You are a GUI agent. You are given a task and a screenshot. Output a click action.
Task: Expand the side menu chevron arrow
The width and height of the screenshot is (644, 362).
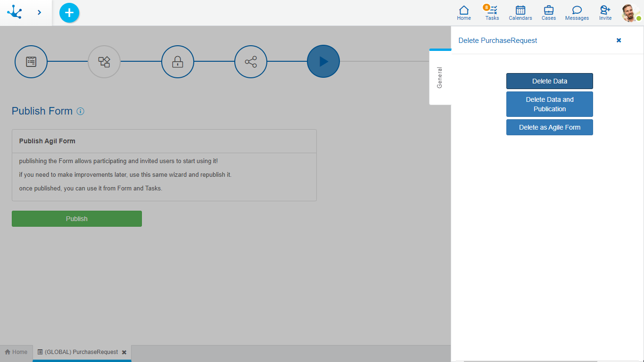coord(39,12)
